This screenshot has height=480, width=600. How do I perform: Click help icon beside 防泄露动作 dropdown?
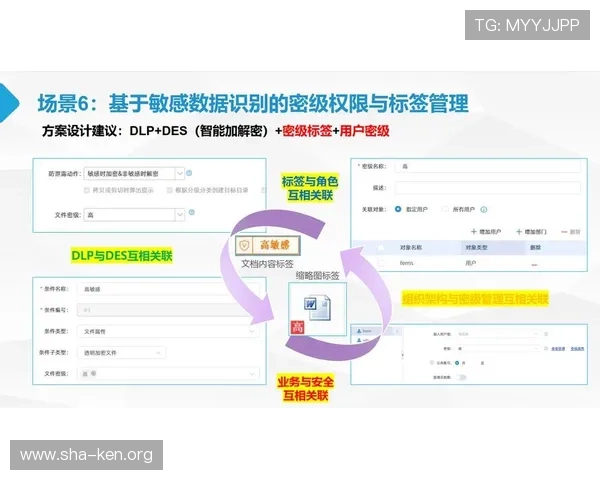189,173
